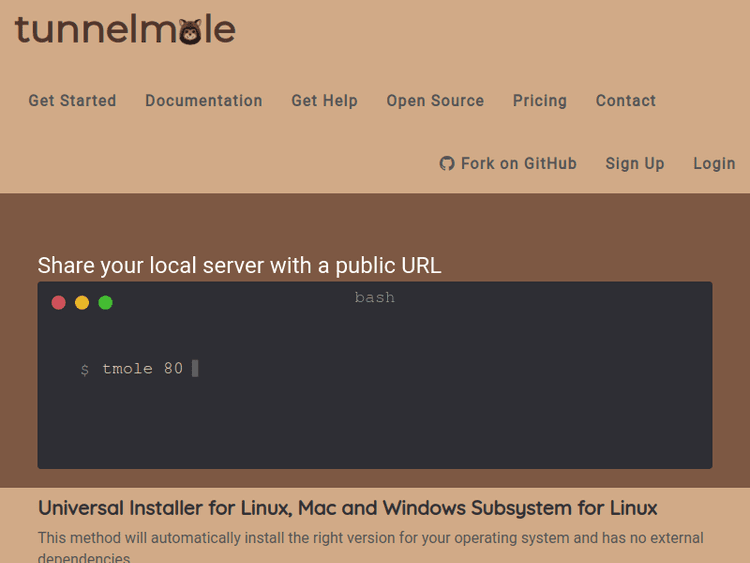Viewport: 750px width, 563px height.
Task: Select Open Source in the navigation
Action: [x=435, y=101]
